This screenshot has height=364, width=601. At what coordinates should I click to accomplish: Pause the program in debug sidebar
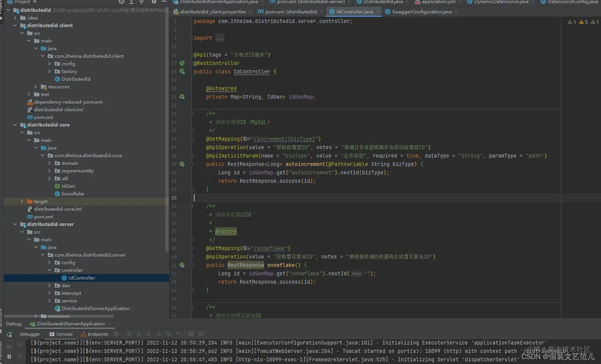10,356
